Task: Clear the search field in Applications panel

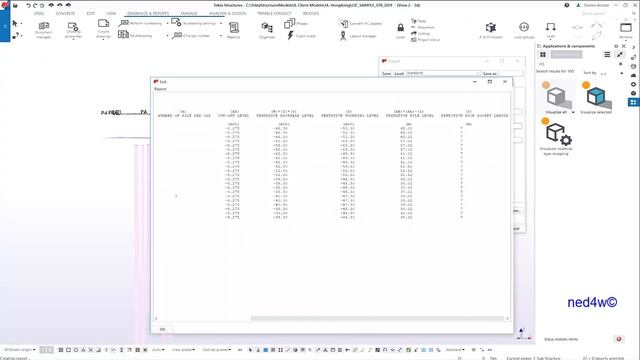Action: tap(621, 64)
